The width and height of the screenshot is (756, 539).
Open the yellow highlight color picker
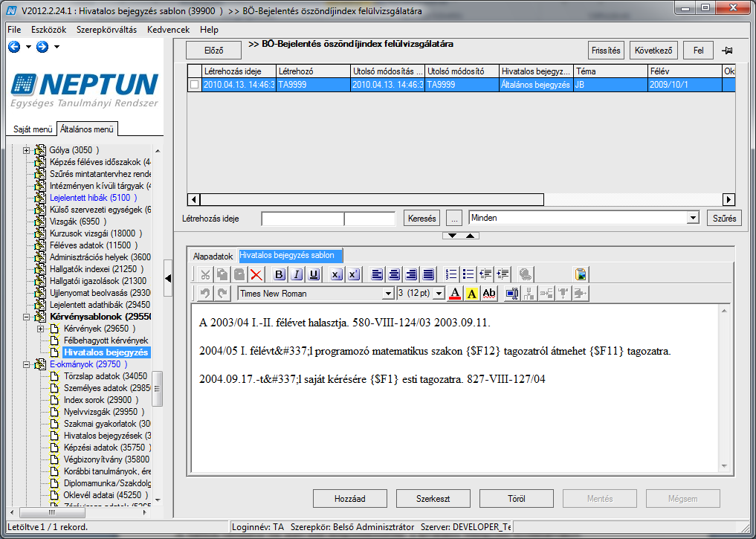[472, 293]
